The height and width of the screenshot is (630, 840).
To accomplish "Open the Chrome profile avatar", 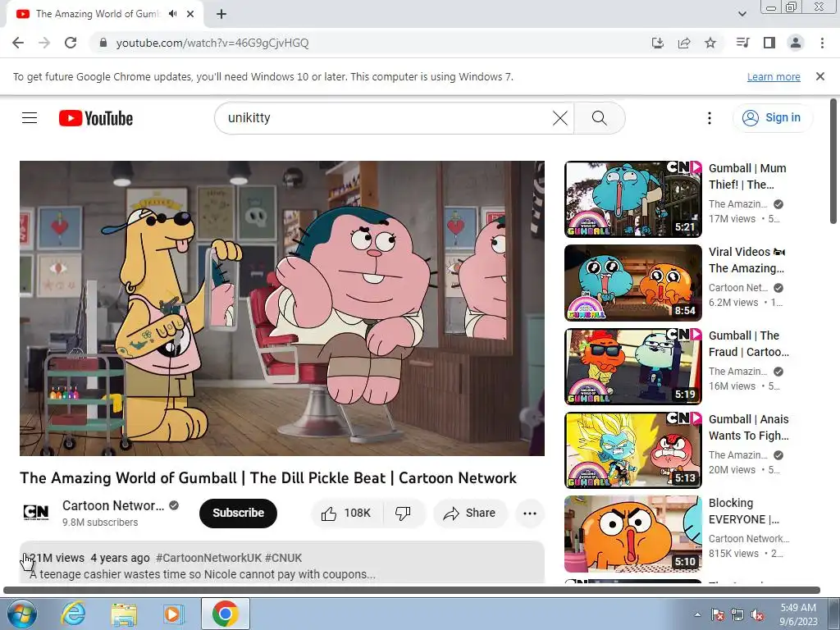I will point(796,43).
